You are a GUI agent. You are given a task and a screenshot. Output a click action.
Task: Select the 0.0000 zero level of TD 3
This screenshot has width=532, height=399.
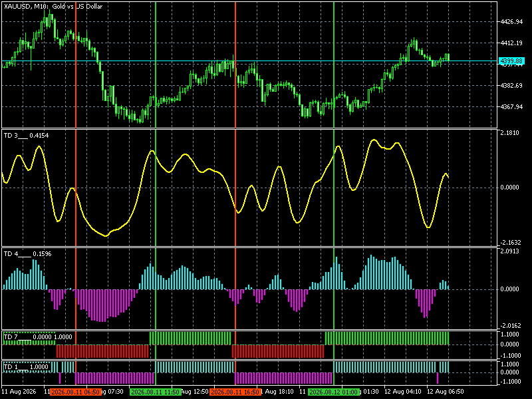(509, 188)
